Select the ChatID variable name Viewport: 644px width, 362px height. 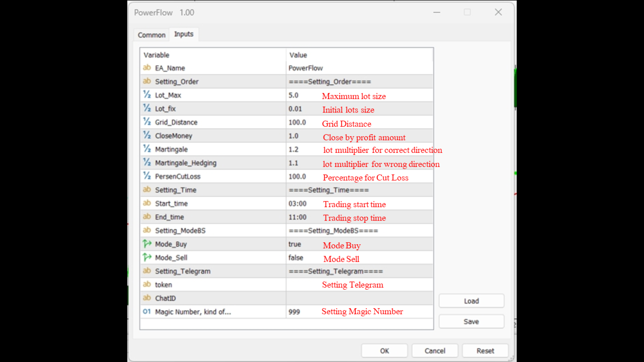[x=165, y=299]
